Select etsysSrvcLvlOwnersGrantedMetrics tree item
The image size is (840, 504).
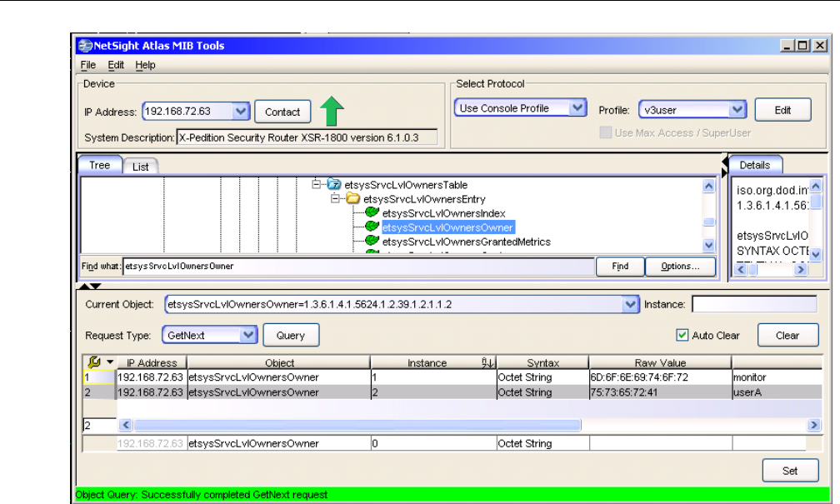(466, 242)
